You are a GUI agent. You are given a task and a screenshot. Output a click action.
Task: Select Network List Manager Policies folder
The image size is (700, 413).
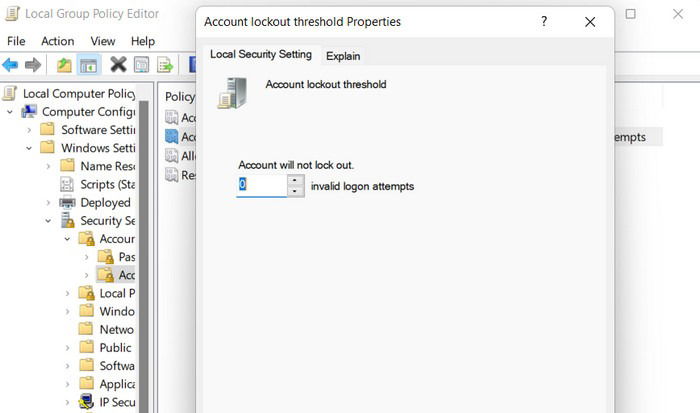click(117, 330)
